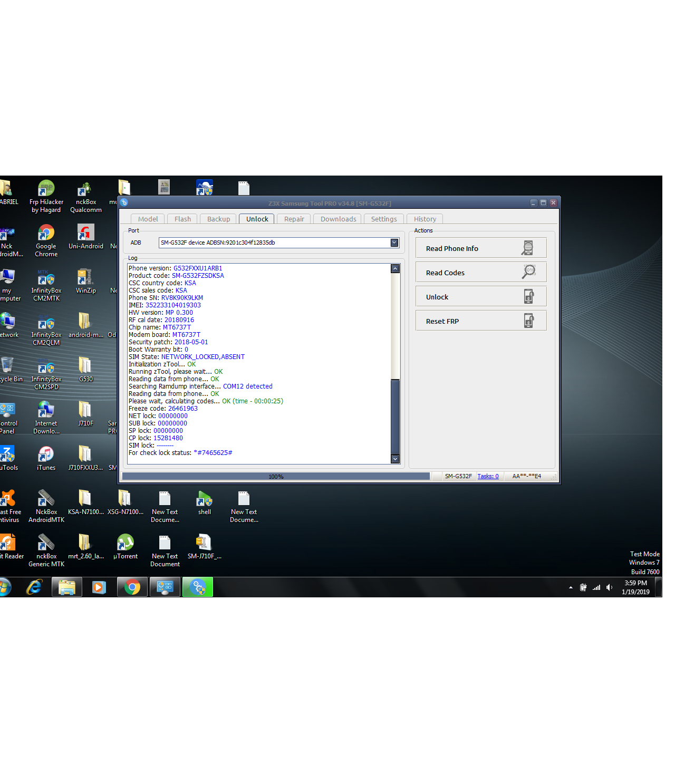The height and width of the screenshot is (784, 675).
Task: Select the shell desktop icon
Action: pyautogui.click(x=205, y=503)
